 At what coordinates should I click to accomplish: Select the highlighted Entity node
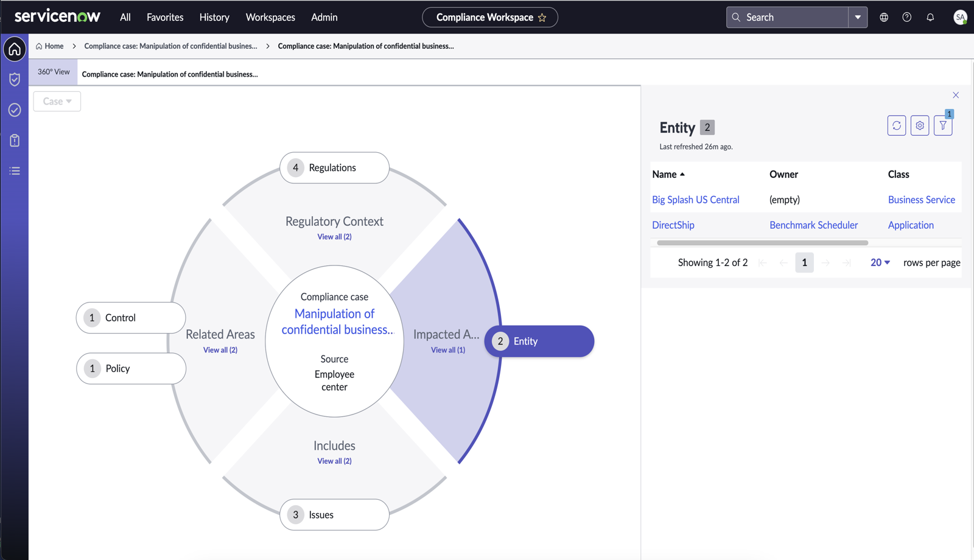click(x=539, y=341)
